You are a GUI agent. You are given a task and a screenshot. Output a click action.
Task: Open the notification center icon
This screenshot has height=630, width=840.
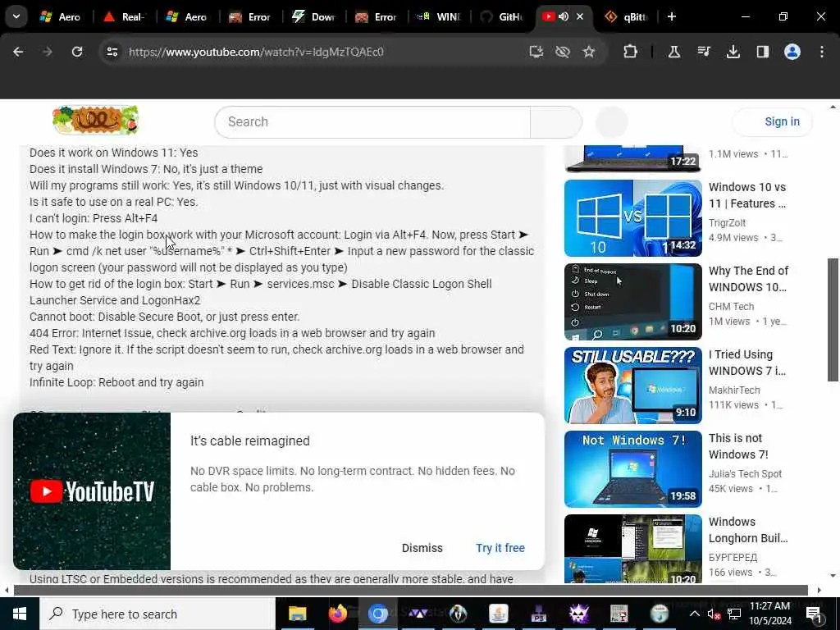(x=815, y=614)
